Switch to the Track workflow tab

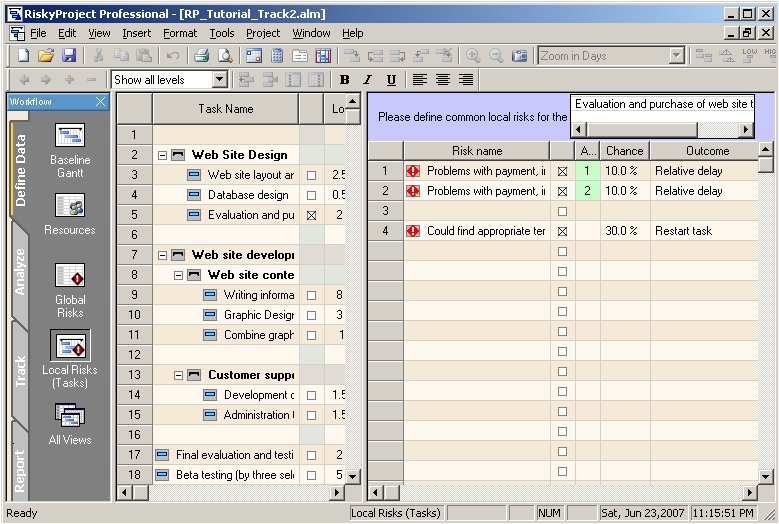click(x=19, y=372)
